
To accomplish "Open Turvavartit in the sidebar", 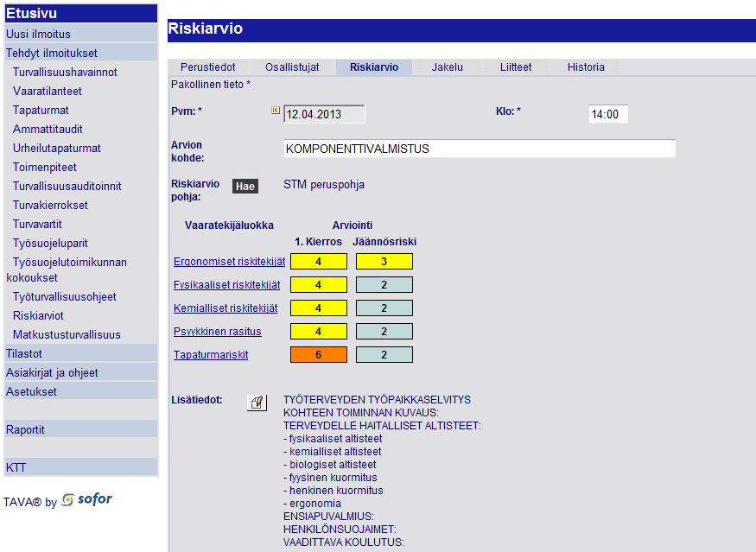I will (37, 225).
